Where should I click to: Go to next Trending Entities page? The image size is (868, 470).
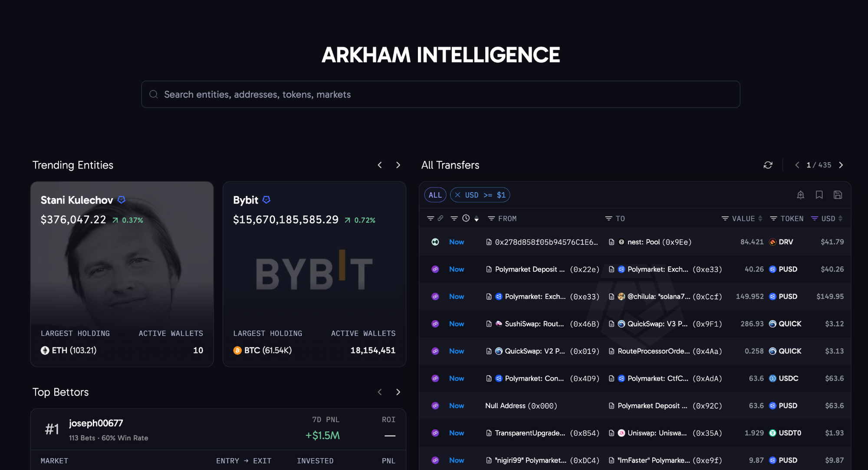click(398, 165)
